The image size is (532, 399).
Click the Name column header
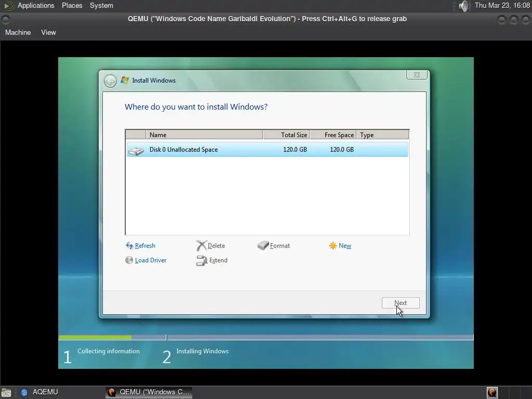point(204,135)
